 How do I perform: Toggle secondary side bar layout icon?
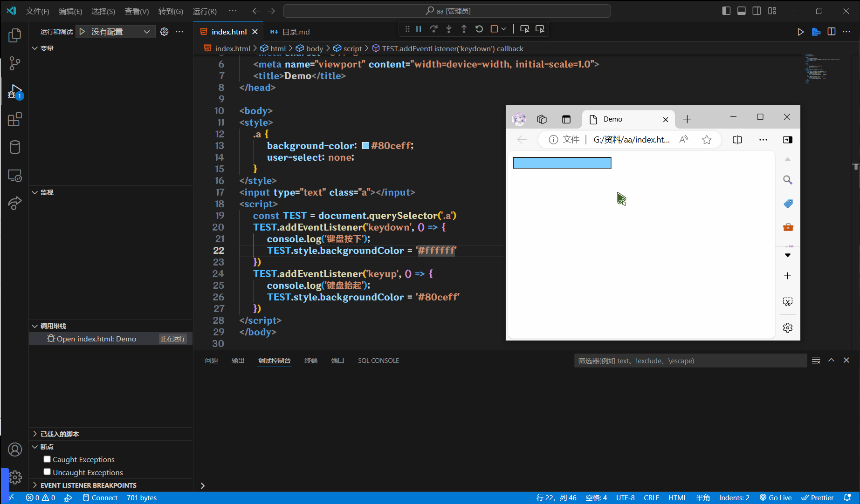(757, 11)
